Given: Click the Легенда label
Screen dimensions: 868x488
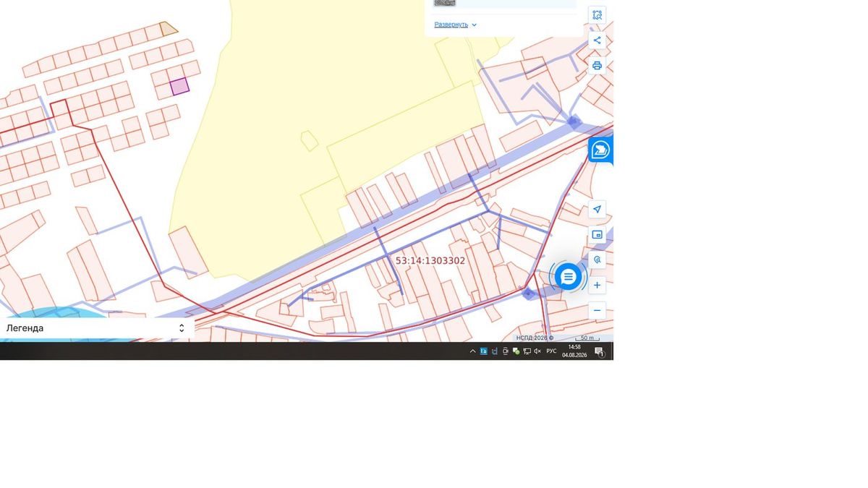Looking at the screenshot, I should 25,328.
